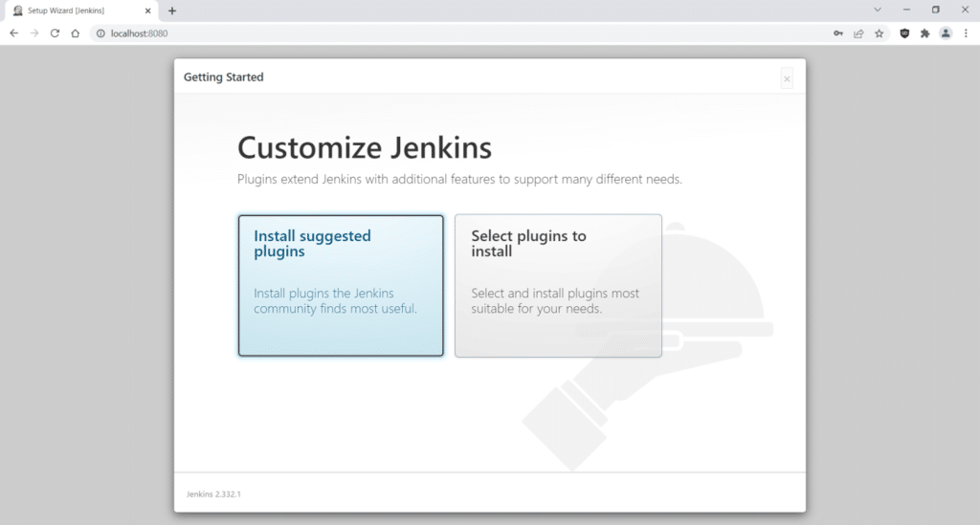Go back in browser history
The image size is (980, 525).
13,33
